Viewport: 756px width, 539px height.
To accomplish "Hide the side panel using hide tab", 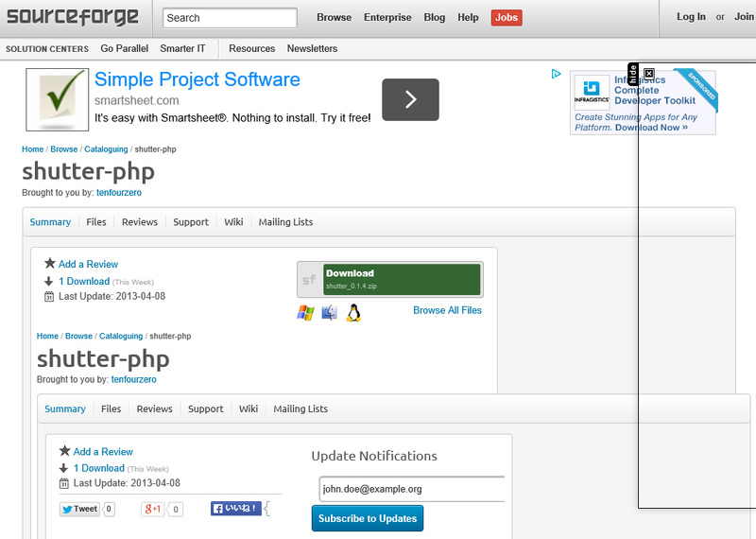I will [634, 74].
